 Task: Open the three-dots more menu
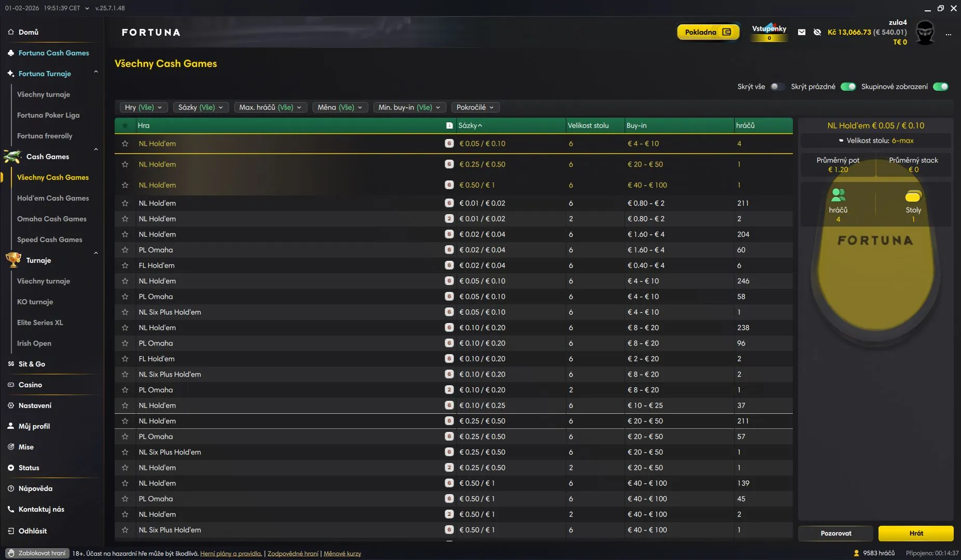[948, 34]
